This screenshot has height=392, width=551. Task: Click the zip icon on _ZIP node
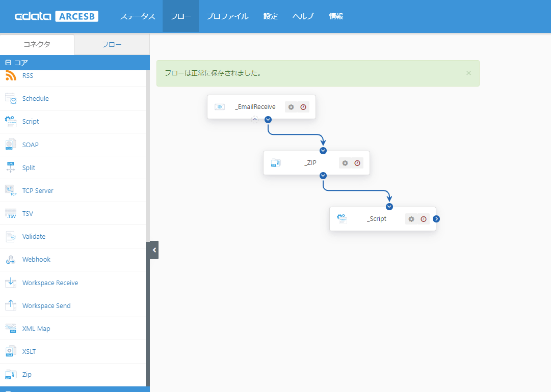(275, 163)
